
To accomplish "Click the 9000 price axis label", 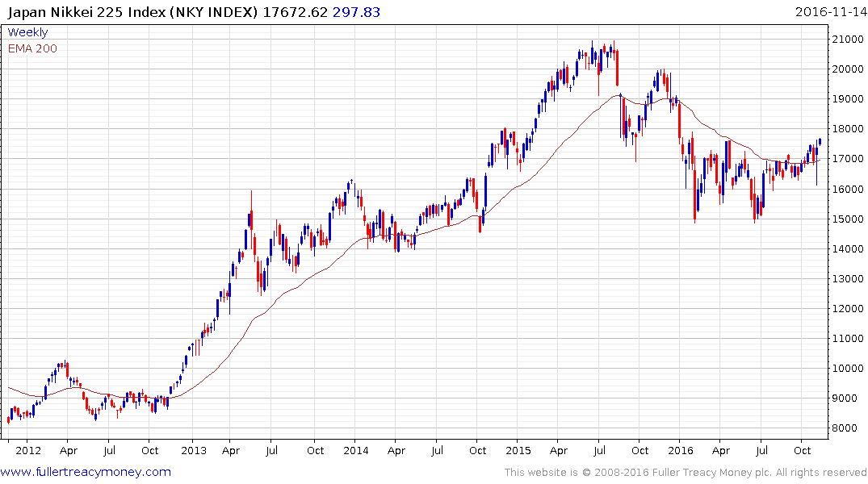I will pyautogui.click(x=845, y=398).
